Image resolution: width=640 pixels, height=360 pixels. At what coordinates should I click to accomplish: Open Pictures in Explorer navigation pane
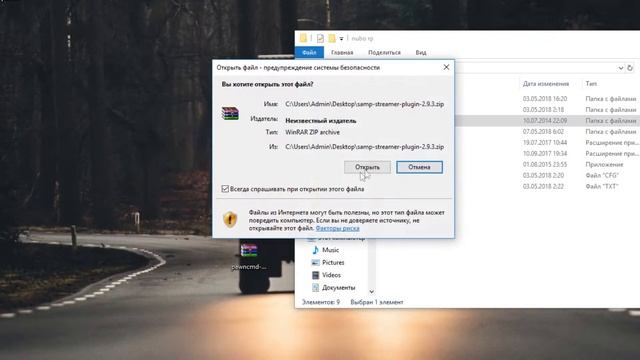point(333,262)
